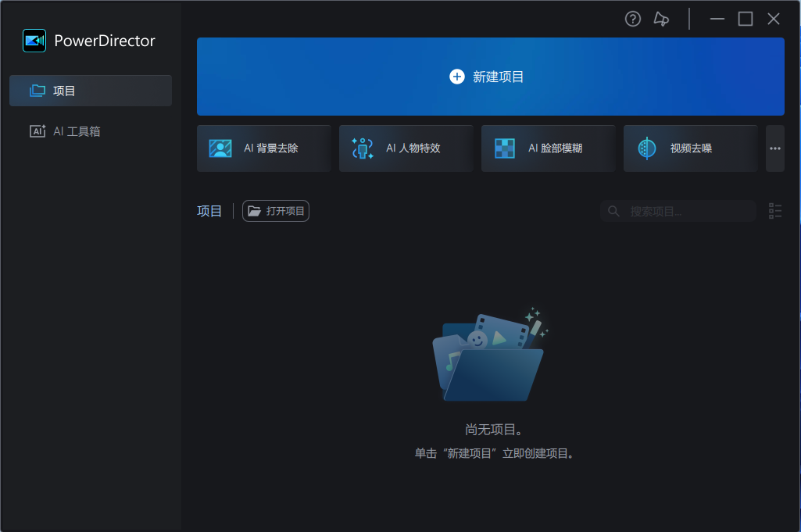Show more tools via the three dots button

[x=775, y=148]
